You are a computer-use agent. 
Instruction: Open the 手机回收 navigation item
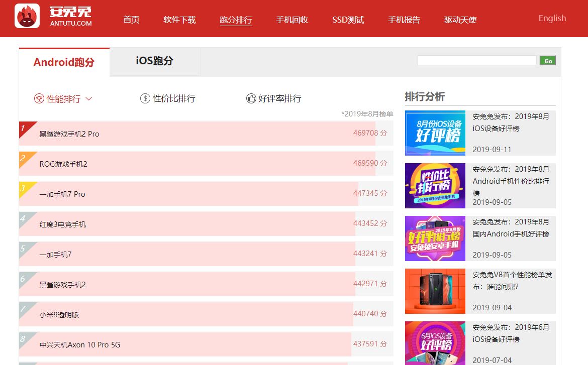tap(292, 20)
